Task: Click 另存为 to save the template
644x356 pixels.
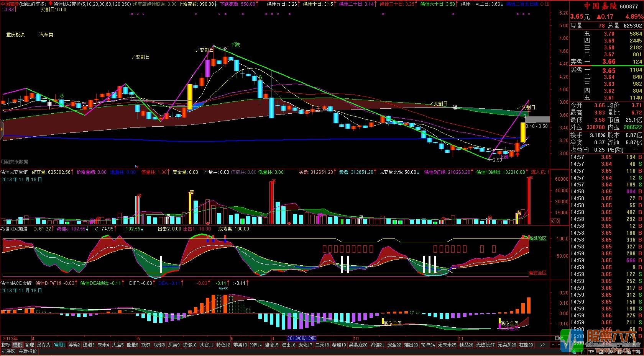Action: tap(44, 345)
